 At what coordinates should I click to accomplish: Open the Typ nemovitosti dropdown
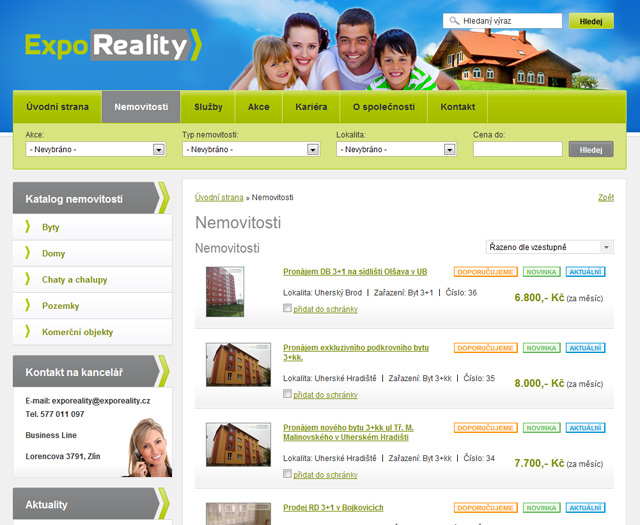(251, 149)
